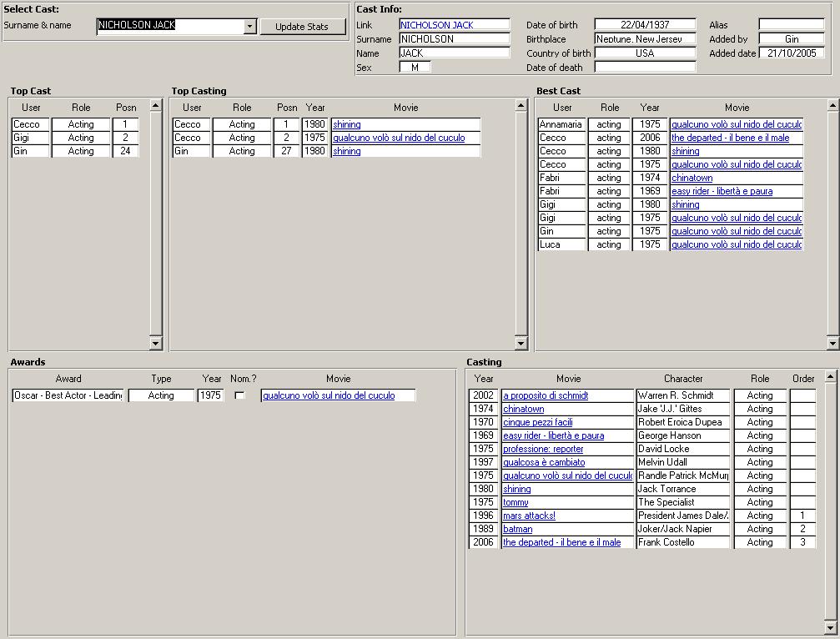The image size is (840, 639).
Task: Select Gigi in the Top Cast list
Action: pyautogui.click(x=31, y=138)
